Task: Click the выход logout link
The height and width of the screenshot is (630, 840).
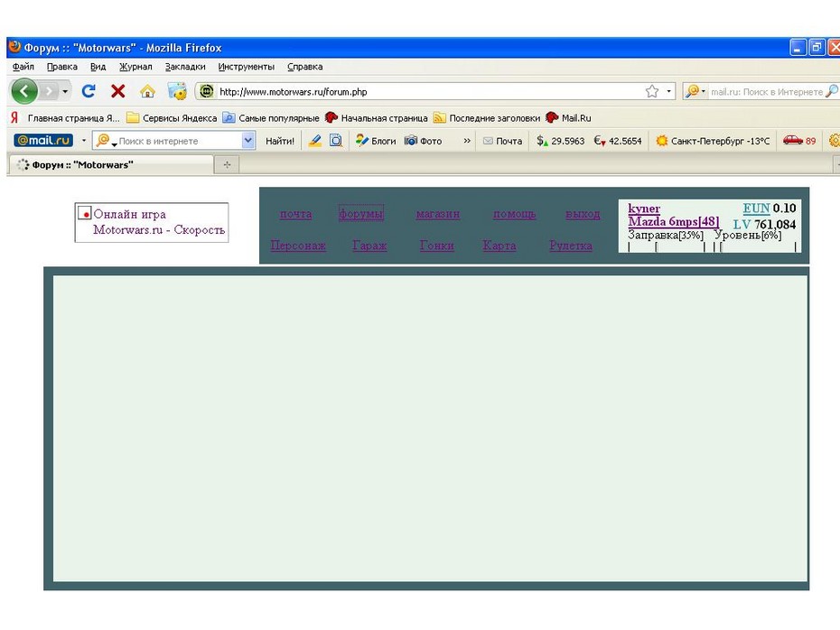Action: tap(583, 214)
